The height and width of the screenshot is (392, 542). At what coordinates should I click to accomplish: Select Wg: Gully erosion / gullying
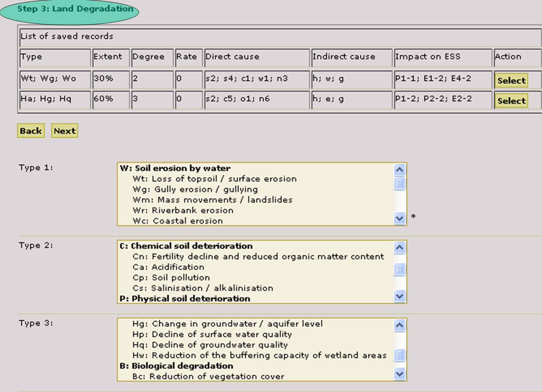point(195,189)
